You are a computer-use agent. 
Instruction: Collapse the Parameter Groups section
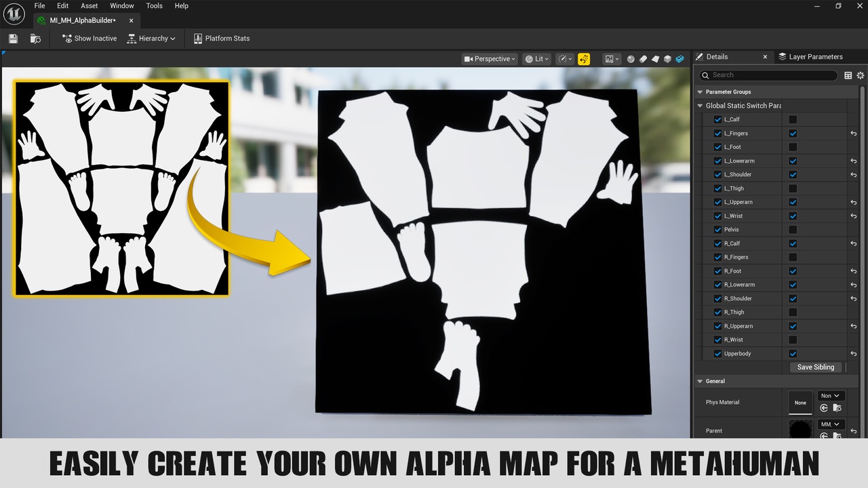point(701,92)
